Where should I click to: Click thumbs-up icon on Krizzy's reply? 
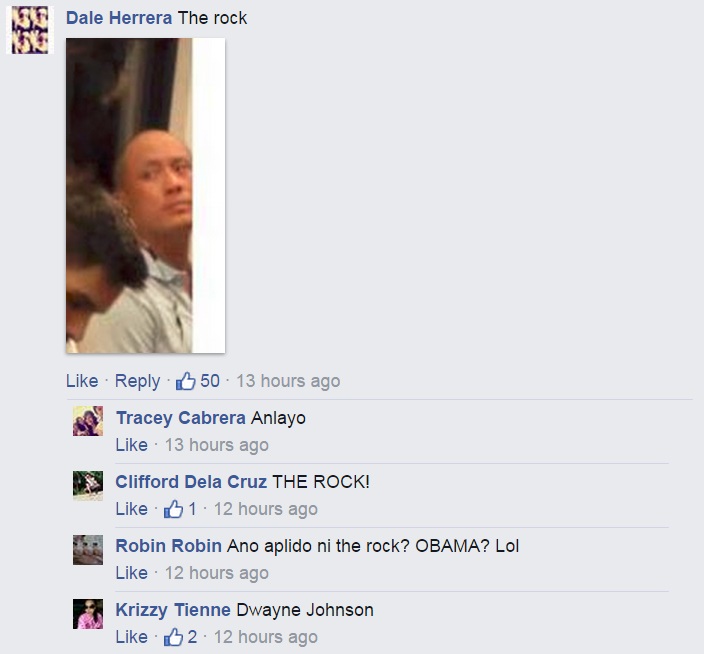(x=173, y=637)
